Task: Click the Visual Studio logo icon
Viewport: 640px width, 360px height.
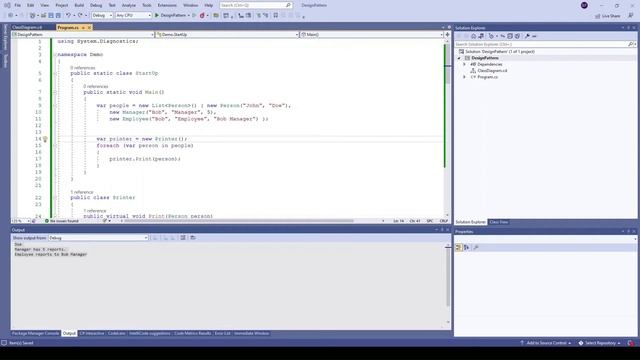Action: (x=7, y=5)
